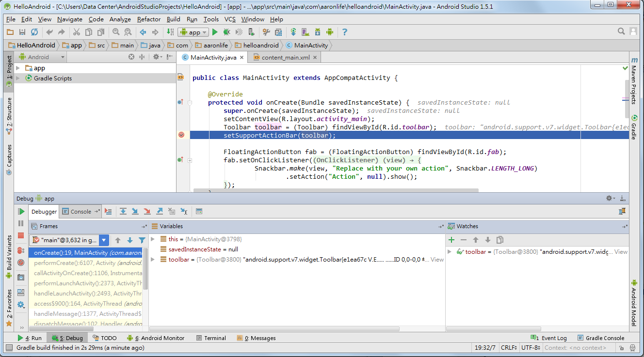
Task: Open the Event Log button
Action: tap(548, 338)
